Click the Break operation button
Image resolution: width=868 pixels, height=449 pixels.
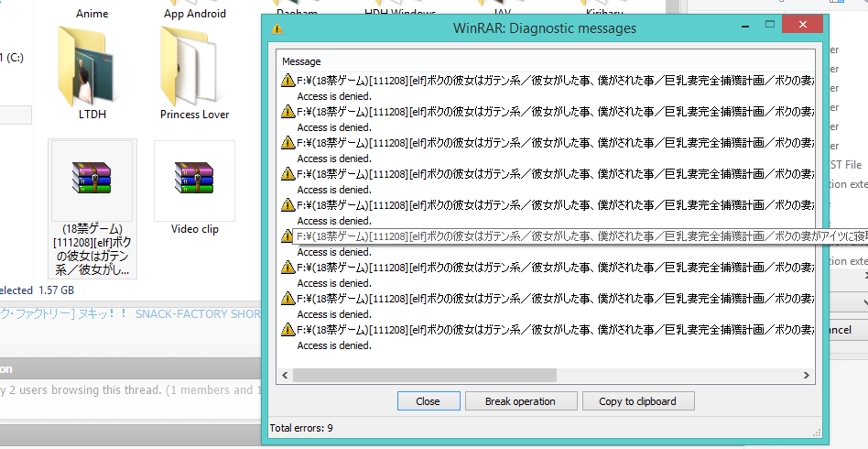coord(520,401)
